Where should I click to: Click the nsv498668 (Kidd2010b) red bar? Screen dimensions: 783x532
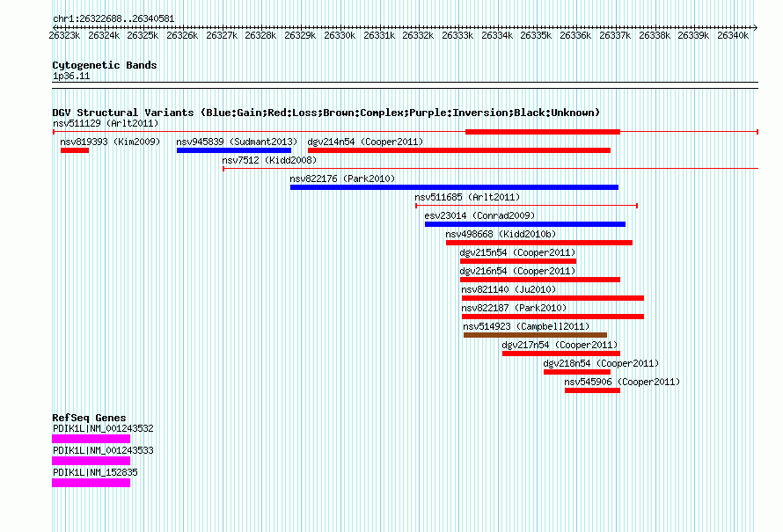[538, 243]
